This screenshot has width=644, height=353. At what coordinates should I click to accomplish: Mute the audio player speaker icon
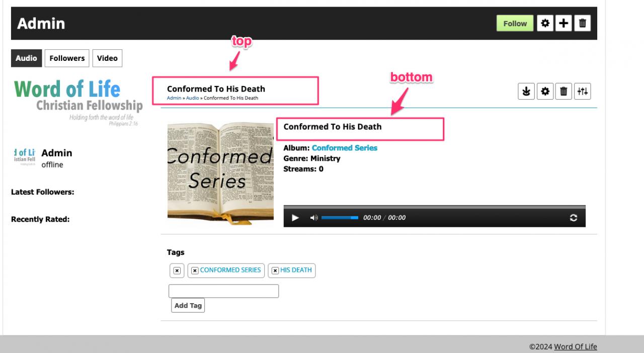coord(313,218)
